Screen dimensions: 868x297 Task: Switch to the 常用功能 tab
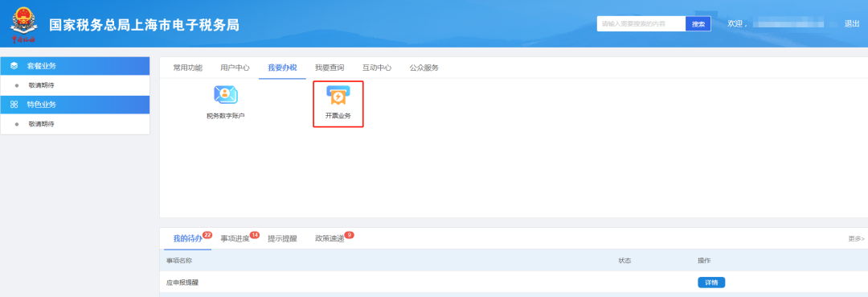(x=187, y=68)
